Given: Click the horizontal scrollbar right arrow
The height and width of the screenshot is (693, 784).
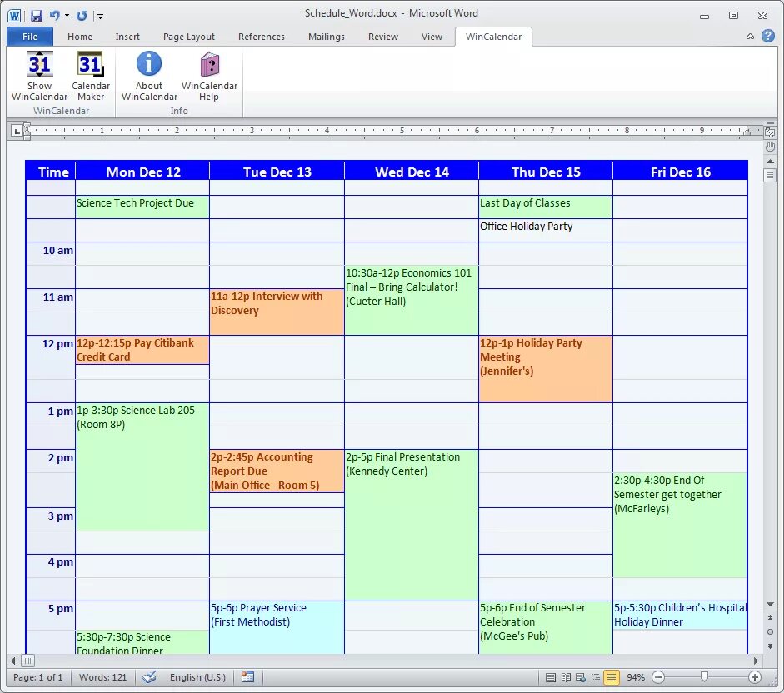Looking at the screenshot, I should coord(756,661).
